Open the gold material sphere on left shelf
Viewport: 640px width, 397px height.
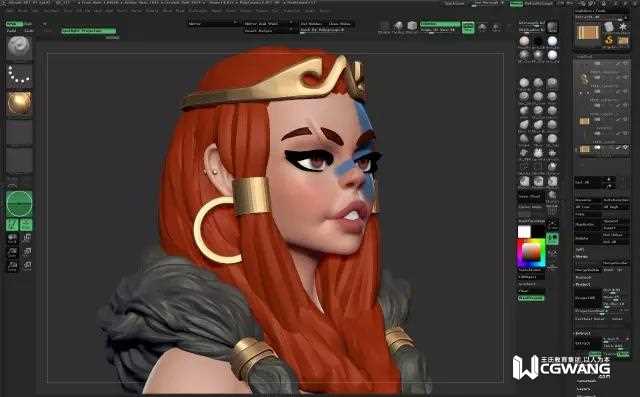point(19,103)
